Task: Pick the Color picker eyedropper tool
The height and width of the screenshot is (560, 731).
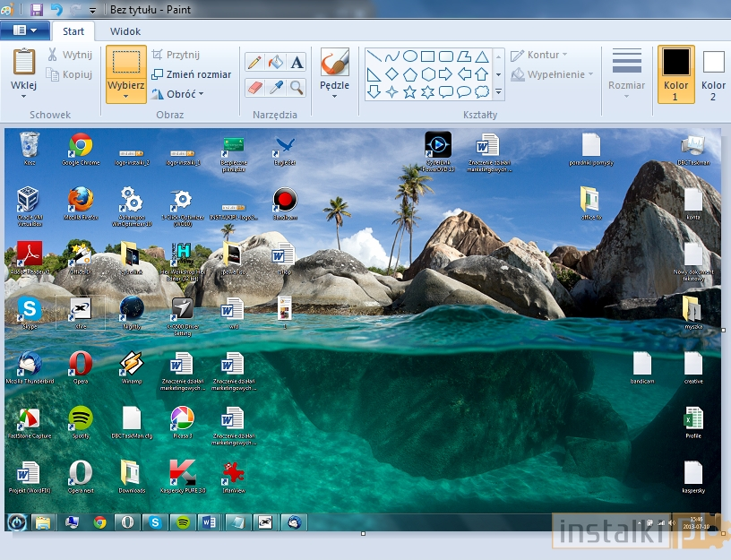Action: tap(276, 87)
